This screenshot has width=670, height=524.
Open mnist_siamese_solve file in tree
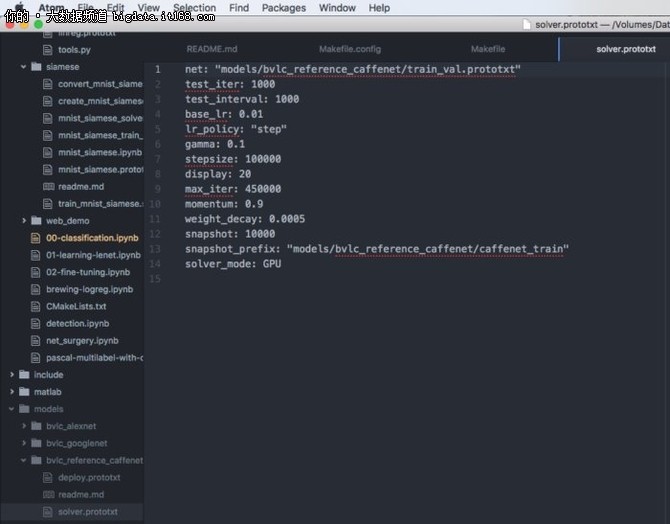coord(100,118)
